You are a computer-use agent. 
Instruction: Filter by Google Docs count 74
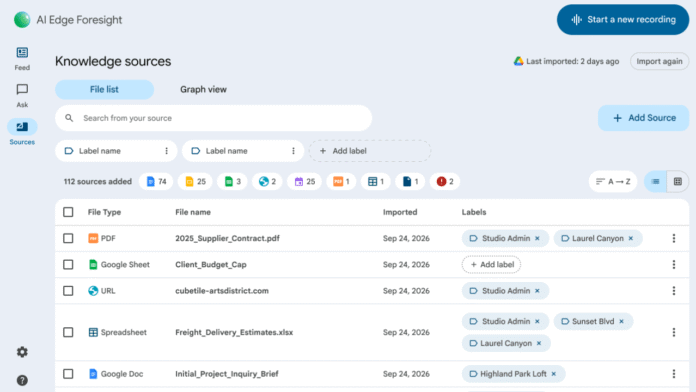coord(156,182)
